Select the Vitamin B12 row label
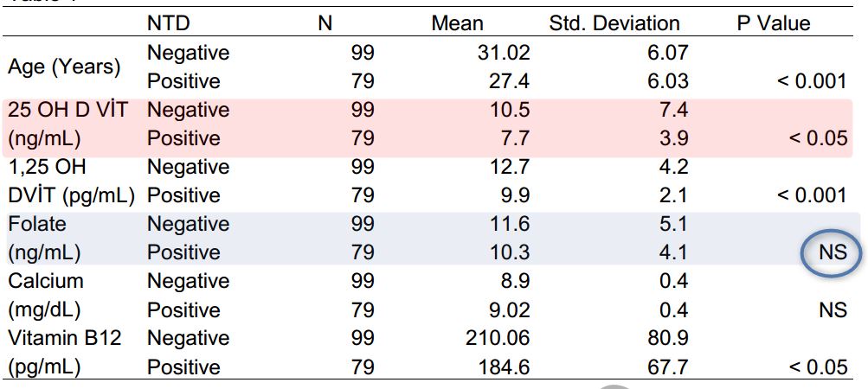The width and height of the screenshot is (868, 389). pyautogui.click(x=61, y=338)
